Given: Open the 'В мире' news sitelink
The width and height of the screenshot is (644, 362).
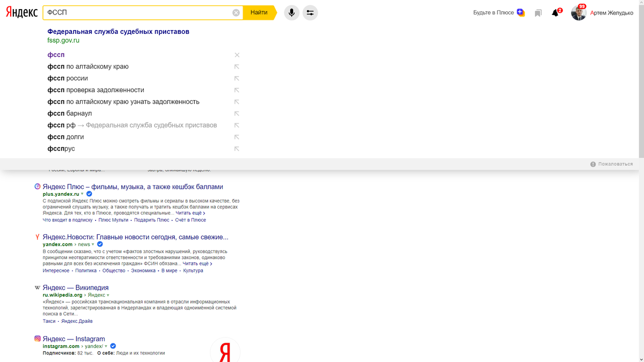Looking at the screenshot, I should [170, 270].
